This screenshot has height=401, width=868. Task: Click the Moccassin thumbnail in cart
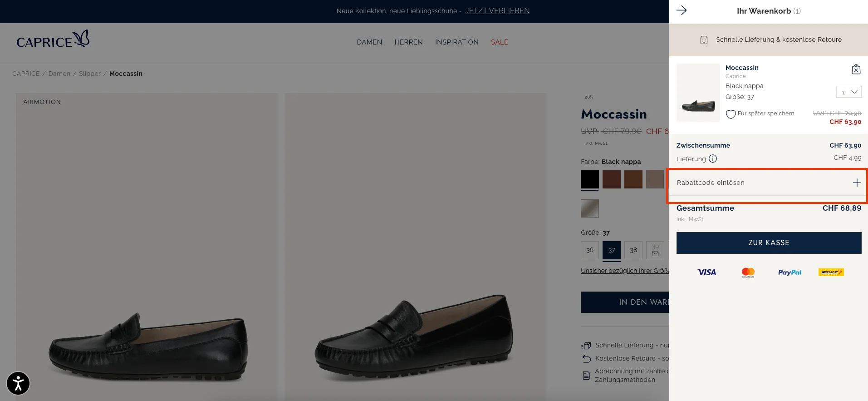tap(698, 93)
